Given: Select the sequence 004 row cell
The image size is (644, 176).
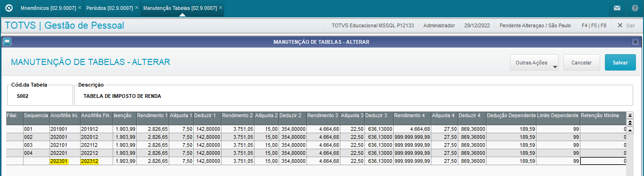Looking at the screenshot, I should pyautogui.click(x=36, y=153).
